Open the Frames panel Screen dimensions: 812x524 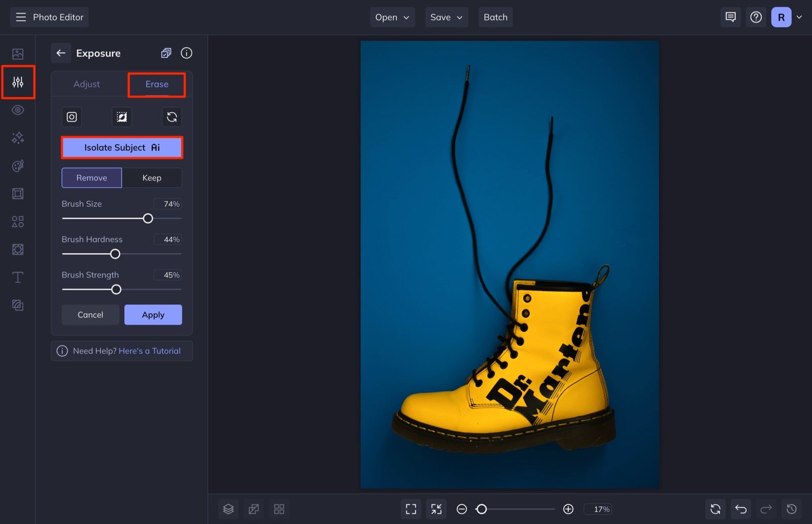(x=18, y=193)
